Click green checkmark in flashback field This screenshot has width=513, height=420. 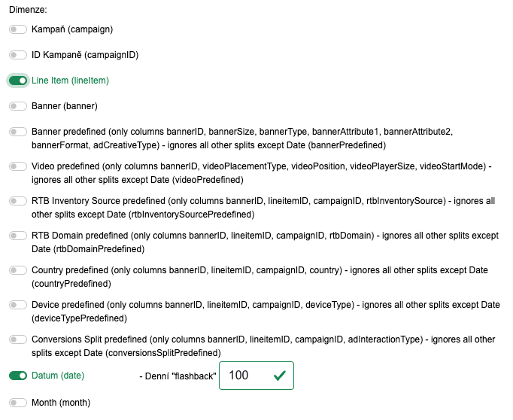(x=280, y=376)
